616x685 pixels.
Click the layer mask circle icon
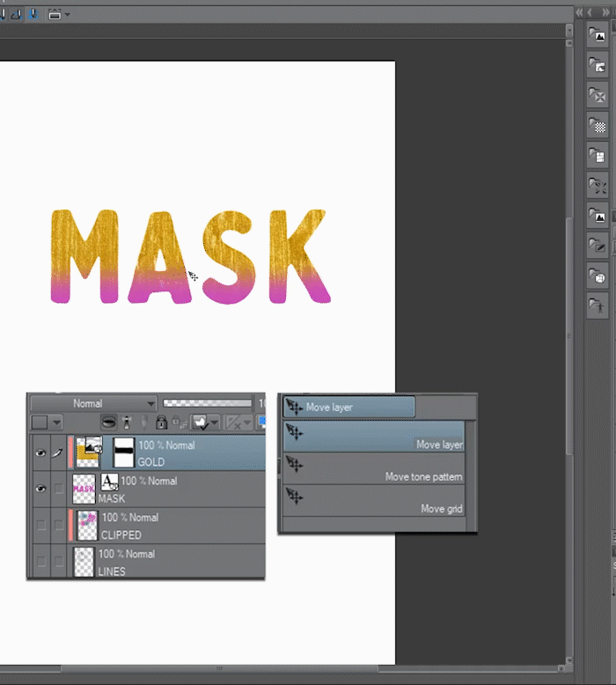coord(109,423)
